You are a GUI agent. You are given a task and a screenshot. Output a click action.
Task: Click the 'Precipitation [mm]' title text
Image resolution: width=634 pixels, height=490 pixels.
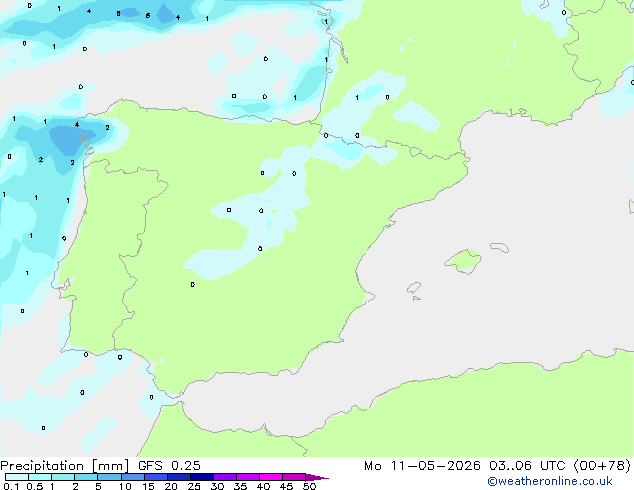pyautogui.click(x=64, y=466)
